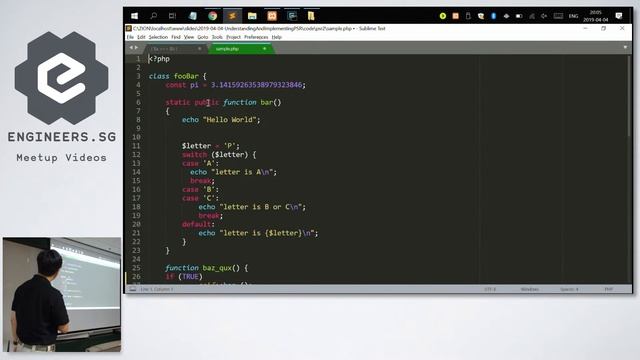The height and width of the screenshot is (360, 640).
Task: Open the battery status tray icon
Action: (519, 16)
